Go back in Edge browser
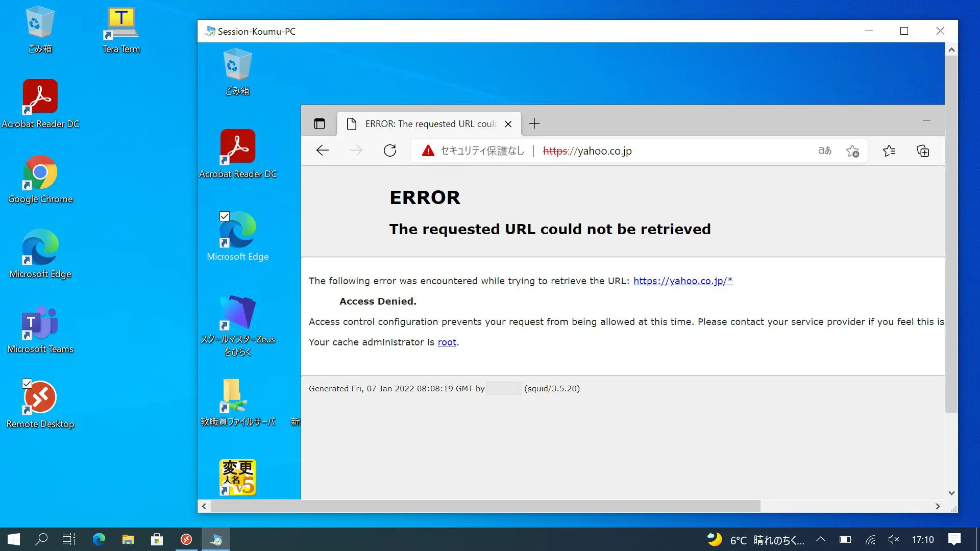 [322, 151]
